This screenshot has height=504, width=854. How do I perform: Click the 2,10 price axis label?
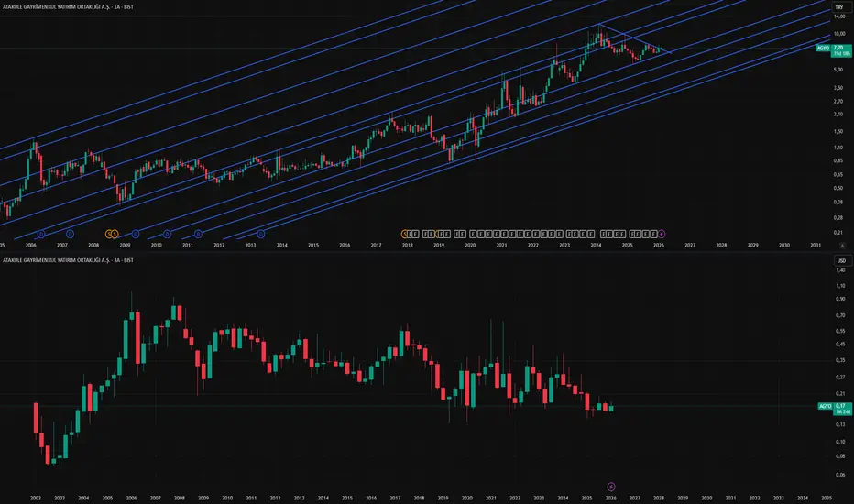pos(839,114)
